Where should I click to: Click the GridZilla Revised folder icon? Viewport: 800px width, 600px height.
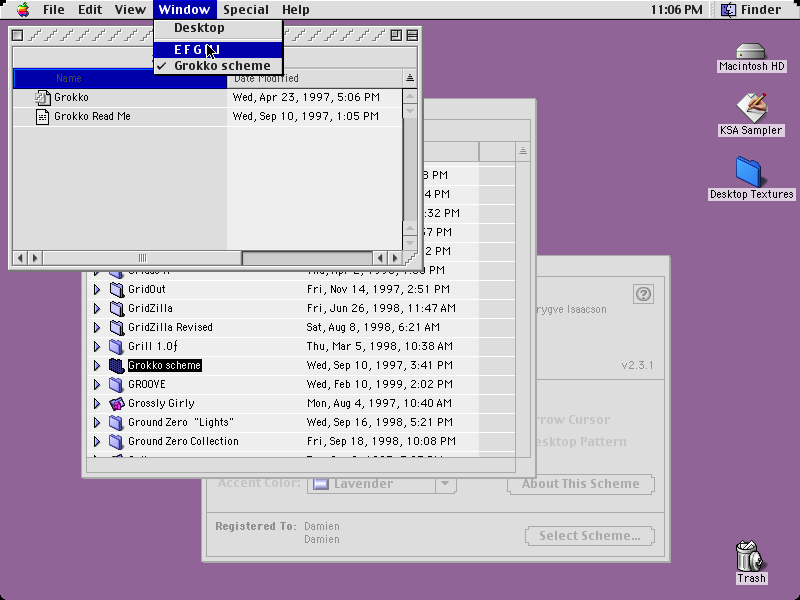117,327
